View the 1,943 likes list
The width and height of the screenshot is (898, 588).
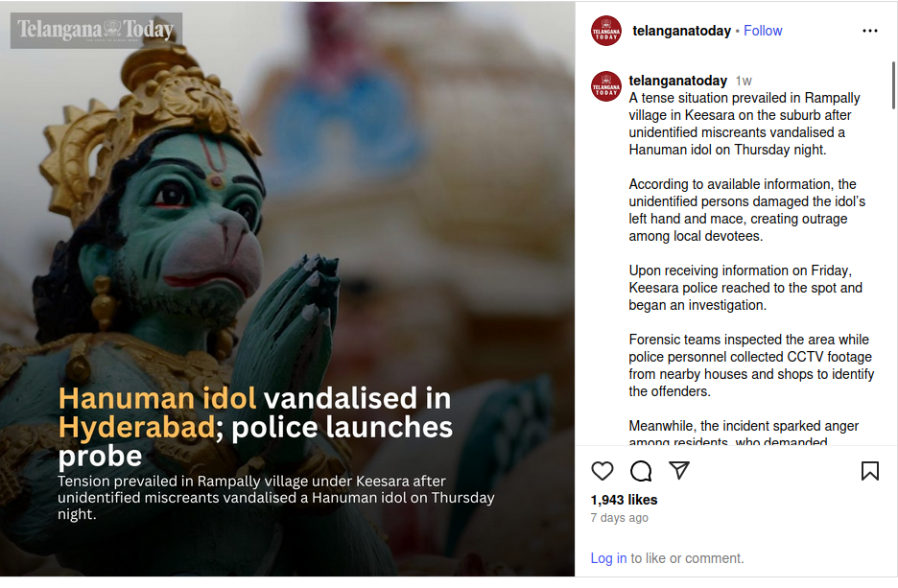[x=624, y=500]
